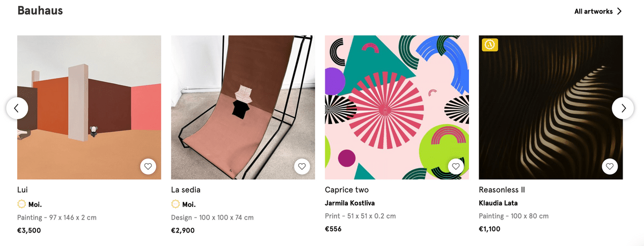
Task: Open the Reasonless II artwork image
Action: click(551, 107)
